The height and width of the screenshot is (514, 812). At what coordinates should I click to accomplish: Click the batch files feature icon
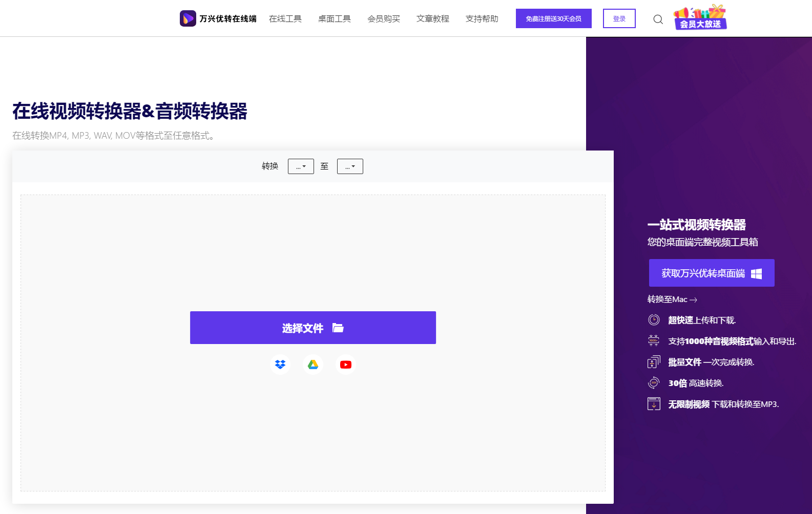pyautogui.click(x=654, y=362)
